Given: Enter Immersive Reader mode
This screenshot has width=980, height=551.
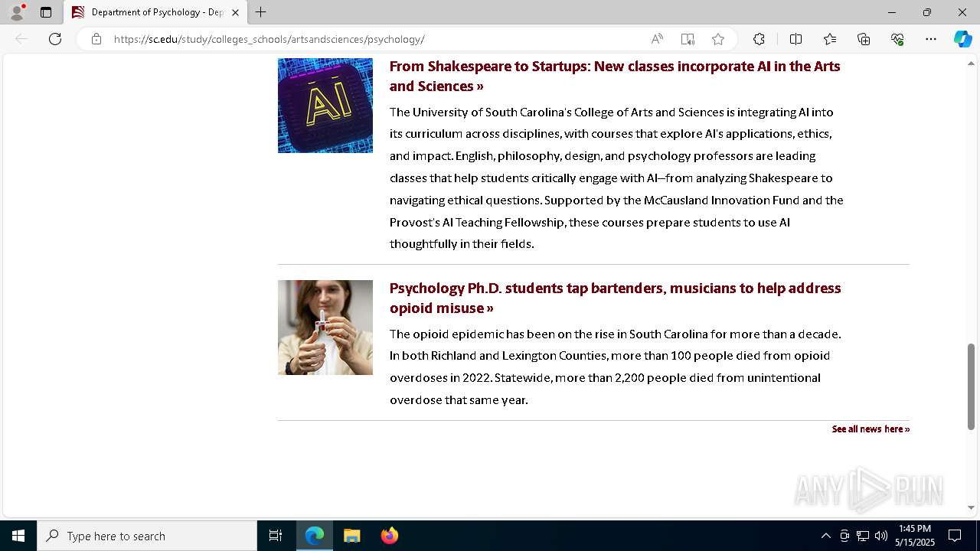Looking at the screenshot, I should click(x=688, y=39).
